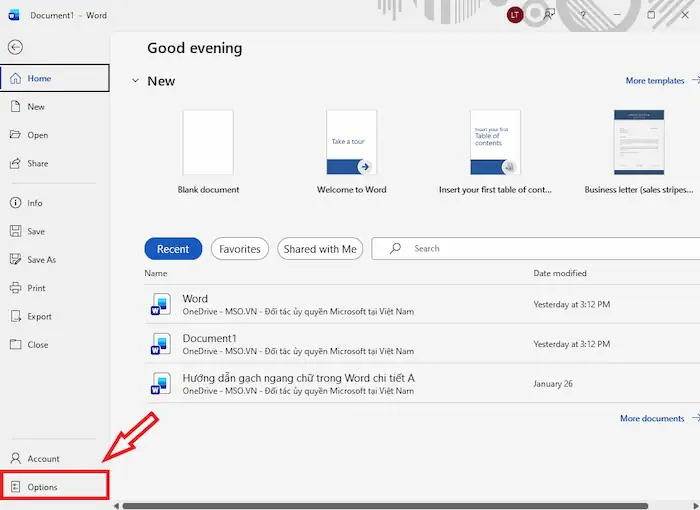Screen dimensions: 700x510
Task: Open the Account page
Action: (x=43, y=459)
